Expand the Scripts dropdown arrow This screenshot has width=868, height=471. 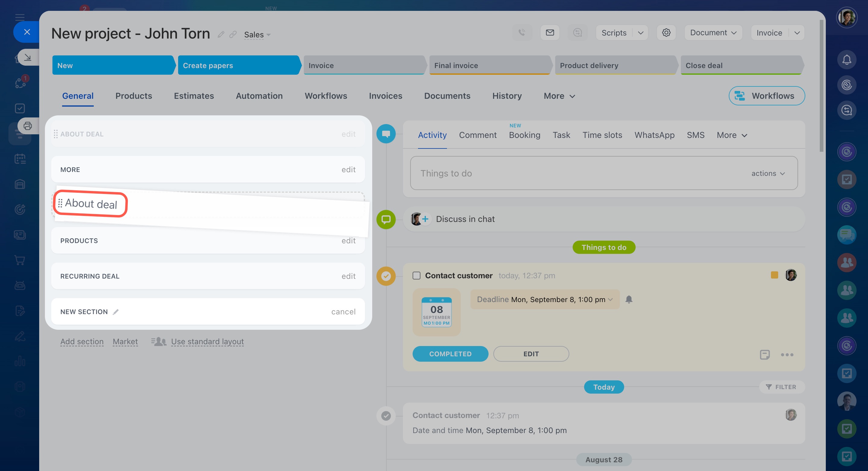640,33
